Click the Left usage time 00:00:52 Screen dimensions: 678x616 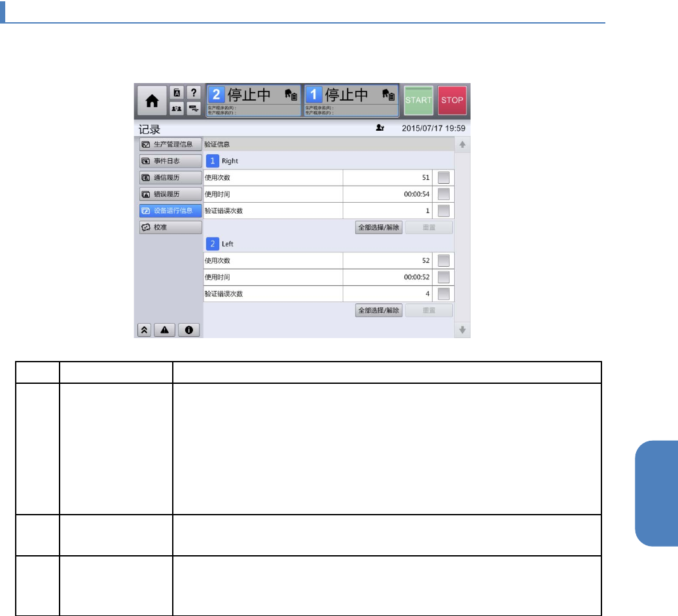tap(417, 277)
